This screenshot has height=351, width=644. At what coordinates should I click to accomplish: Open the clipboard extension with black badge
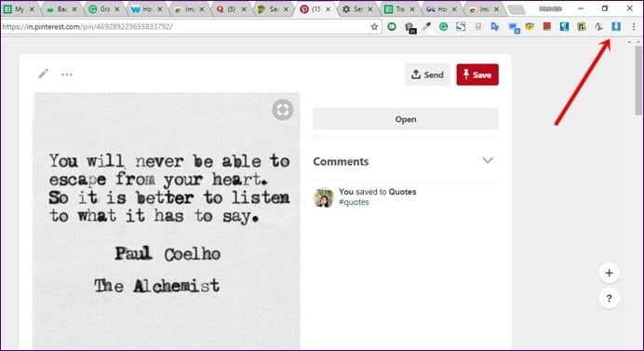pyautogui.click(x=409, y=28)
